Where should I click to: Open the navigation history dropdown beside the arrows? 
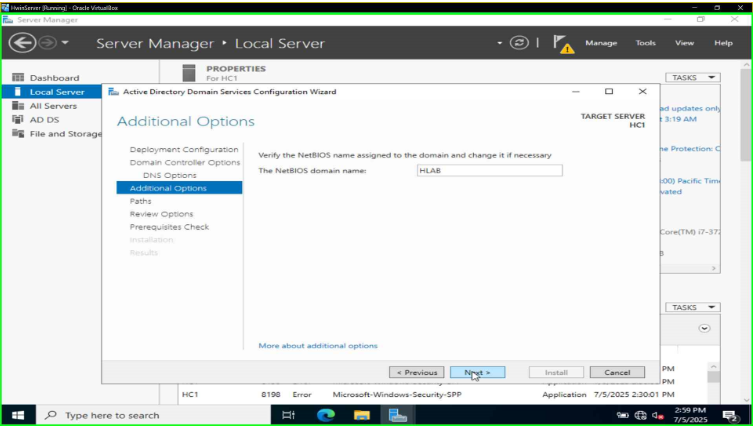[65, 43]
